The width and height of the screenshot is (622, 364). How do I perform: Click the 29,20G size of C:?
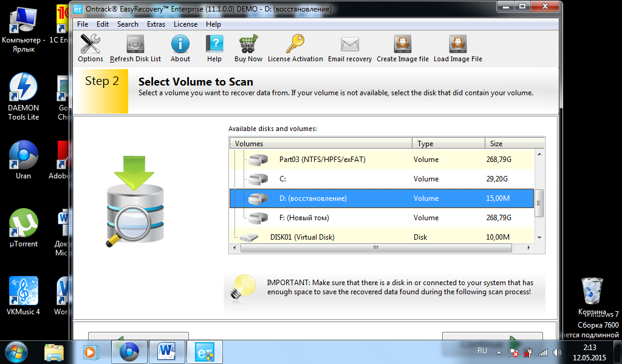pyautogui.click(x=497, y=179)
